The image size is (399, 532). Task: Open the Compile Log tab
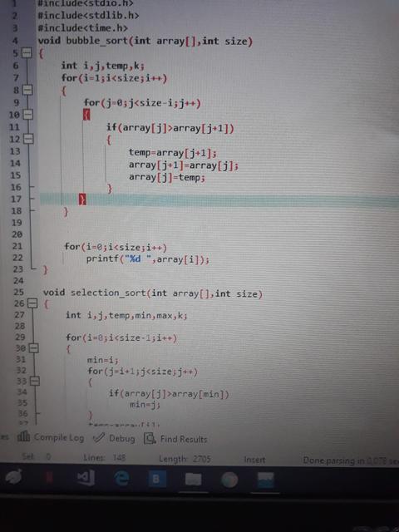click(51, 437)
